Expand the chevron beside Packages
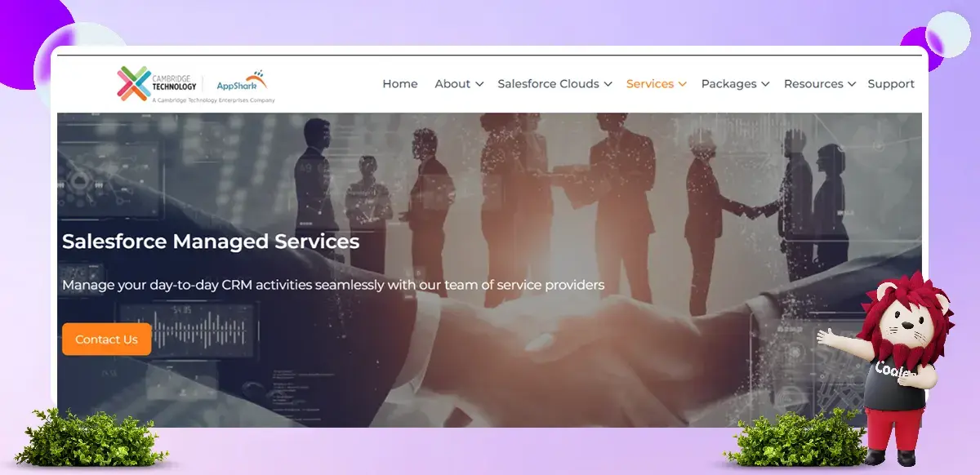 pyautogui.click(x=764, y=84)
